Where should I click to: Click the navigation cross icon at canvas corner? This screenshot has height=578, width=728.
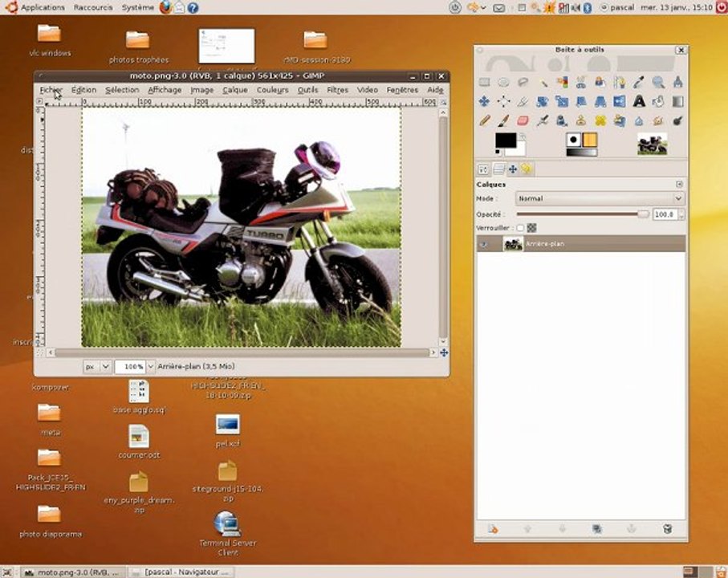click(x=444, y=353)
